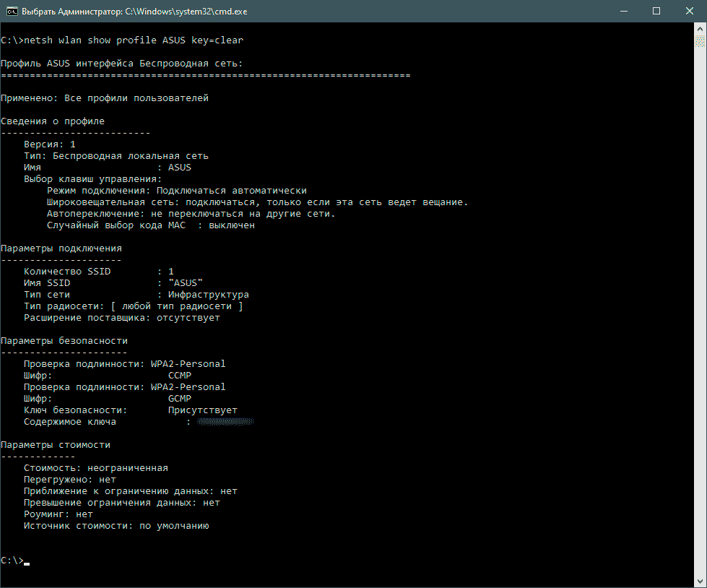707x588 pixels.
Task: Click the command prompt cursor at bottom
Action: click(27, 561)
